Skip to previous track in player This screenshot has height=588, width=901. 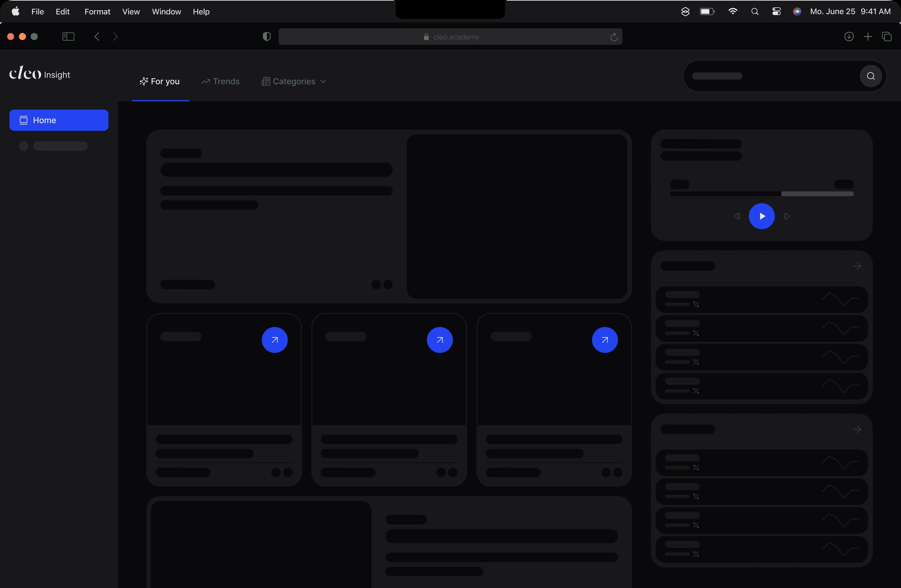click(736, 216)
